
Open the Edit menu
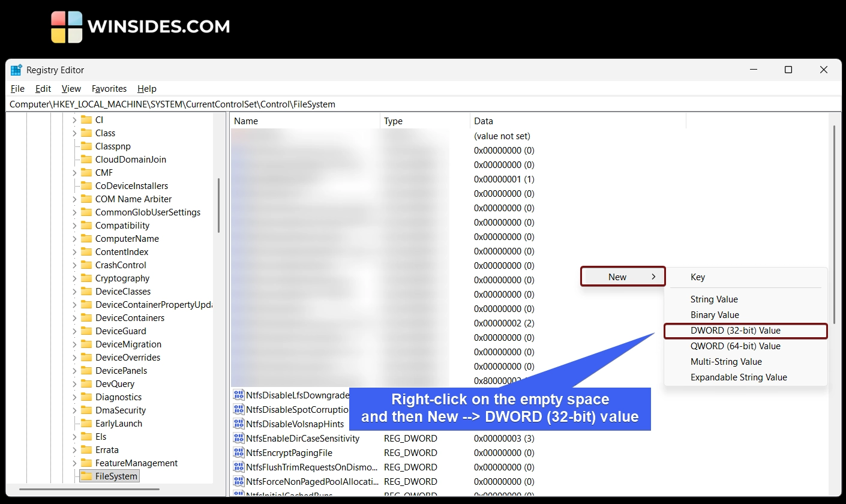[43, 88]
